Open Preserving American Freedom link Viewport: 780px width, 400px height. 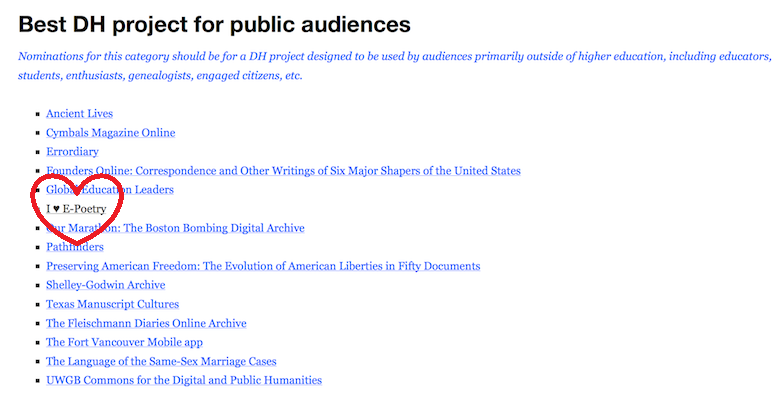point(263,266)
